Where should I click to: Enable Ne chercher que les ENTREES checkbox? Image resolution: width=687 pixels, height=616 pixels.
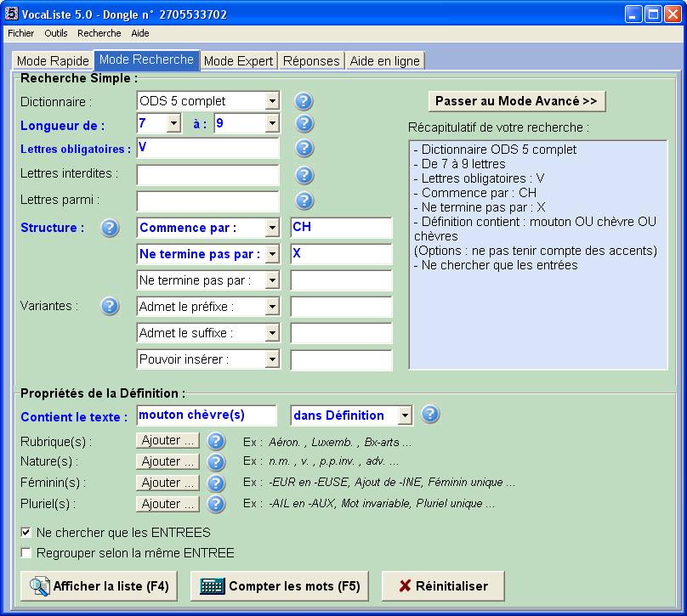tap(26, 533)
